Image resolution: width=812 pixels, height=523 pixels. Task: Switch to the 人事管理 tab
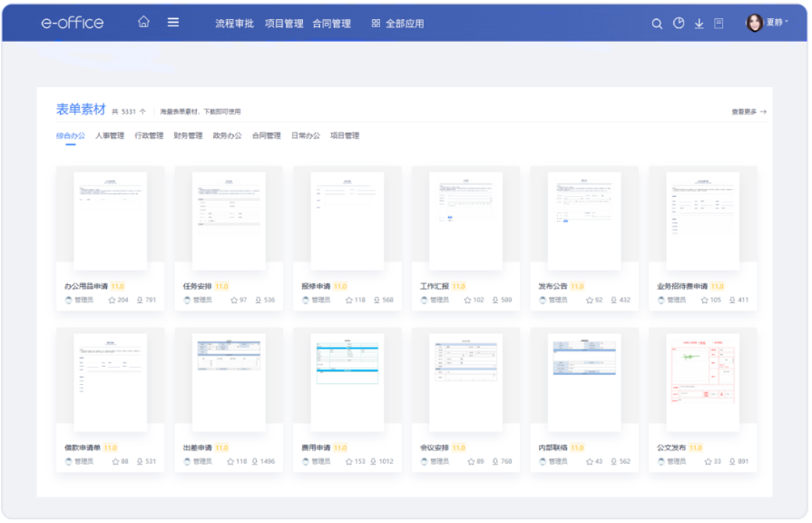110,136
